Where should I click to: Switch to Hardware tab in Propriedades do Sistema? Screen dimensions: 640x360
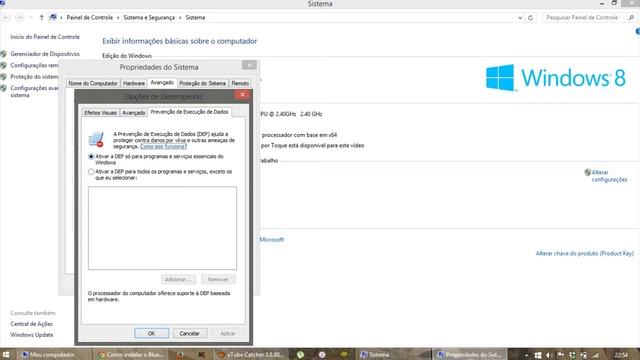(x=134, y=83)
